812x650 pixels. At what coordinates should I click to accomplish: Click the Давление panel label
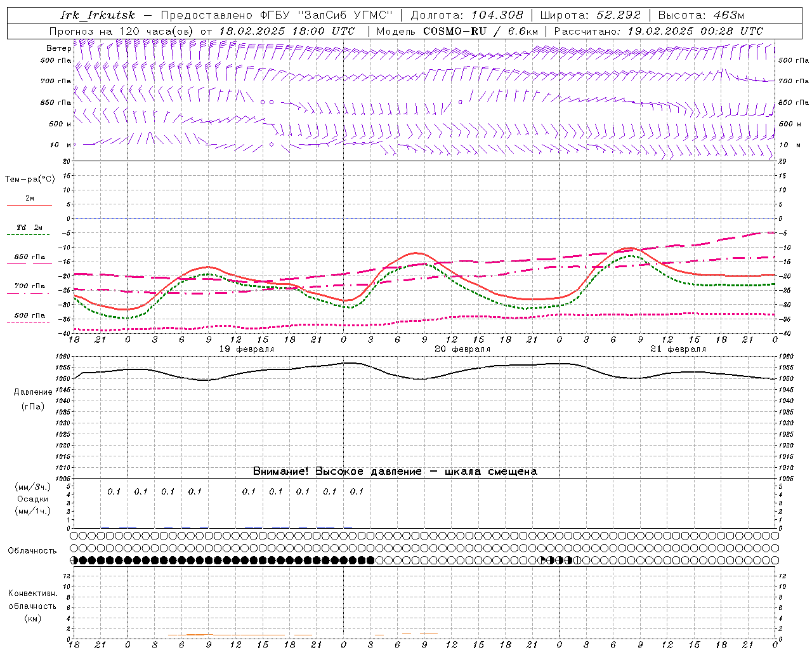[x=33, y=392]
